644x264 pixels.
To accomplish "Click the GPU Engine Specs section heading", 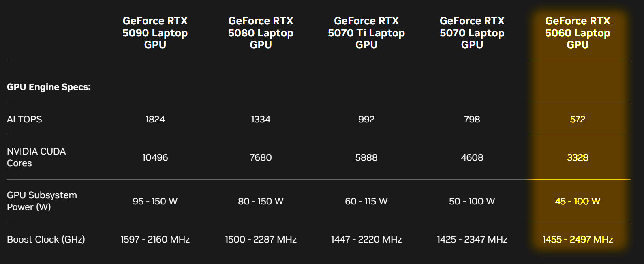I will (x=49, y=87).
